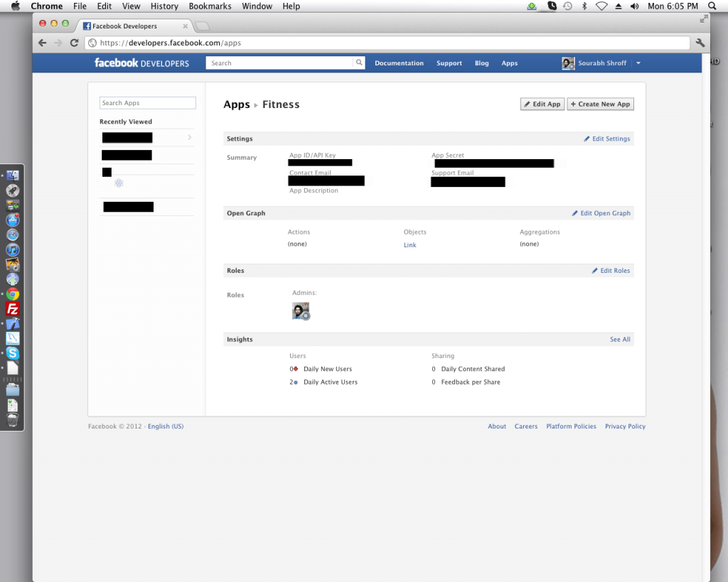Open iPhoto from the dock
This screenshot has height=582, width=728.
coord(13,264)
